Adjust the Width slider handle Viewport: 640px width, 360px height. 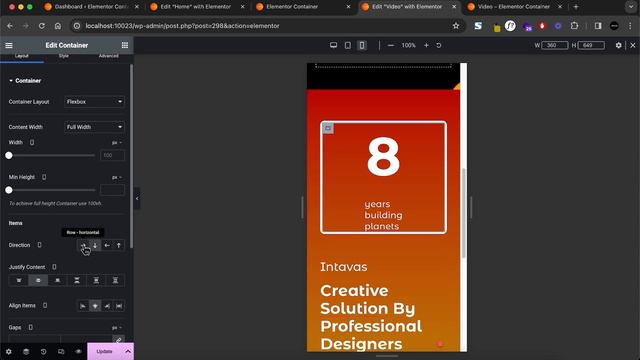9,156
